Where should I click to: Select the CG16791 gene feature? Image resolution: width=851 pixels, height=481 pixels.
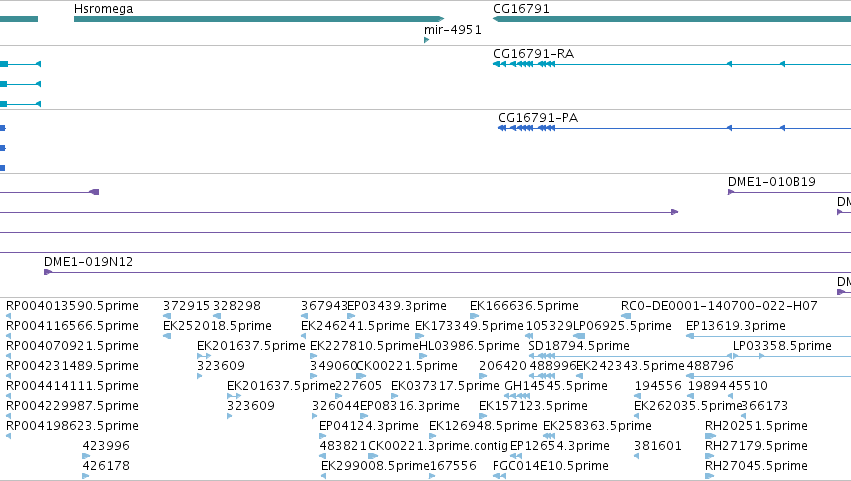click(672, 19)
